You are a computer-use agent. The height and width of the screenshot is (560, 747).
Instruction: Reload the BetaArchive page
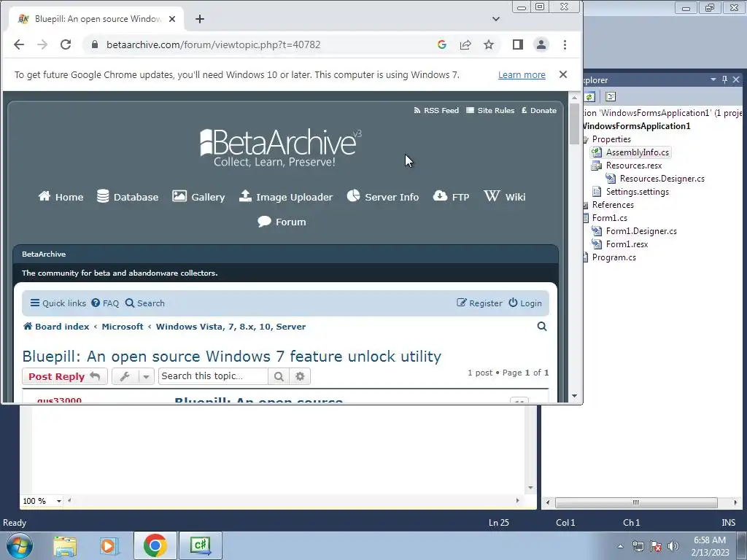[x=66, y=44]
